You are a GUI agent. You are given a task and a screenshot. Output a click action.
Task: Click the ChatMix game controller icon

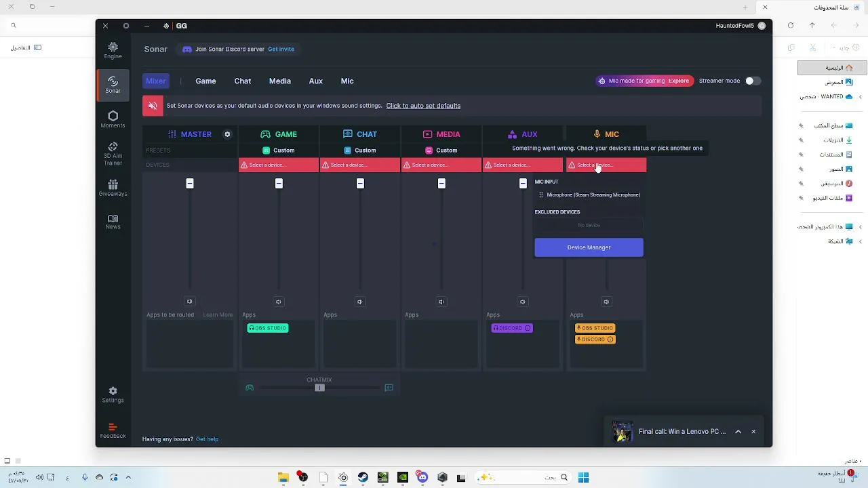click(x=250, y=388)
